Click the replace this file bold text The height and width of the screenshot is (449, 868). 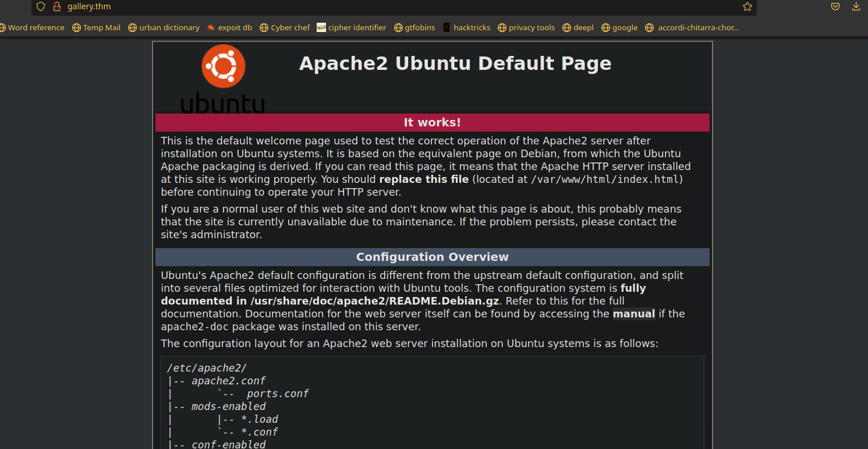pos(424,179)
